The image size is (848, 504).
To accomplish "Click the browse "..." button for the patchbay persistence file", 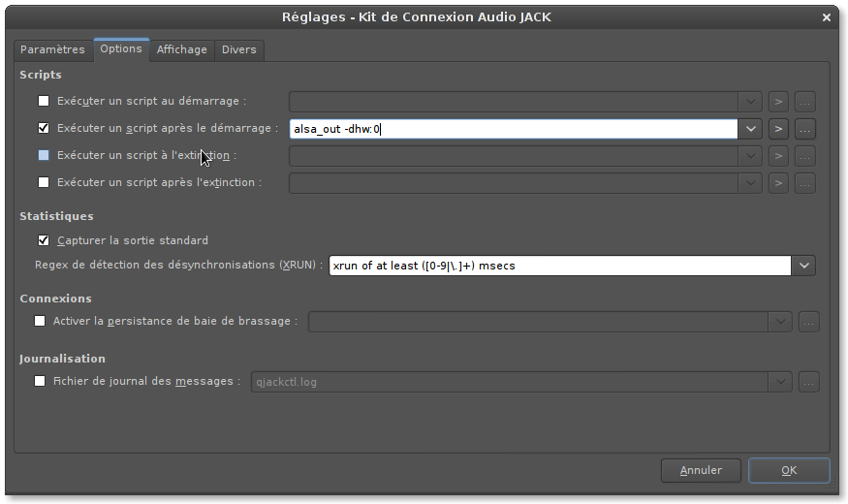I will 808,321.
